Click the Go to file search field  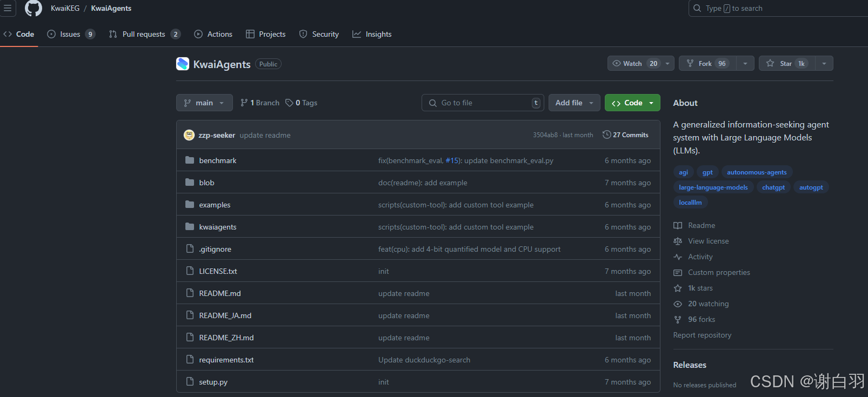483,103
